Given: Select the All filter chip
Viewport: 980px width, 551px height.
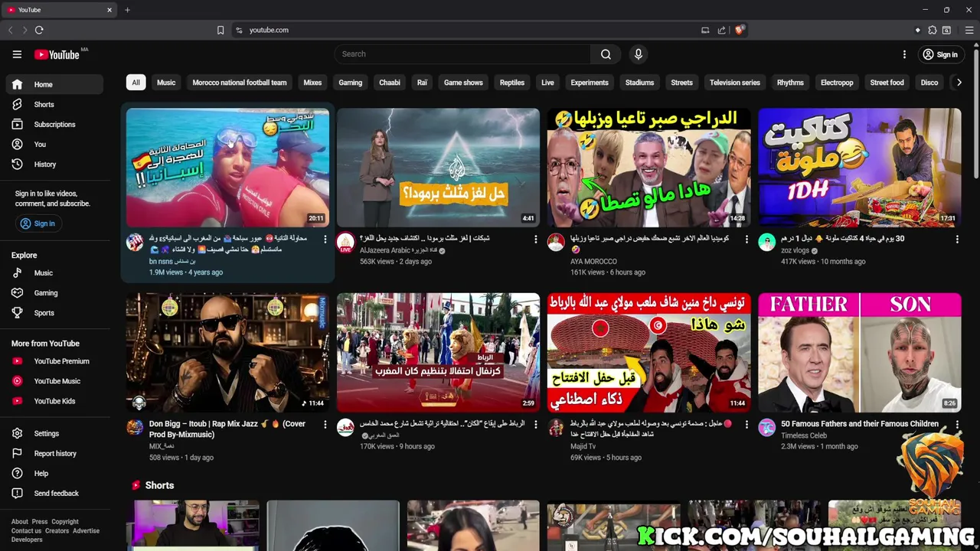Looking at the screenshot, I should pos(136,83).
